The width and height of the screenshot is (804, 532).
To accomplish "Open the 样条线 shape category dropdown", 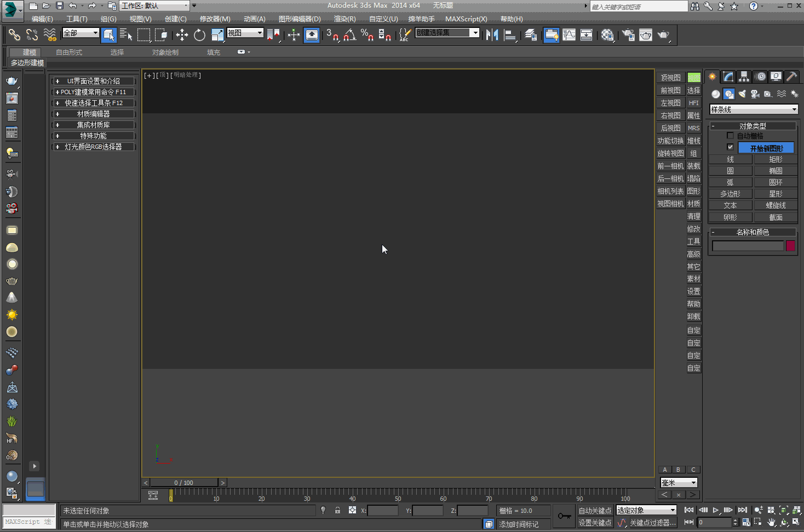I will click(x=754, y=109).
